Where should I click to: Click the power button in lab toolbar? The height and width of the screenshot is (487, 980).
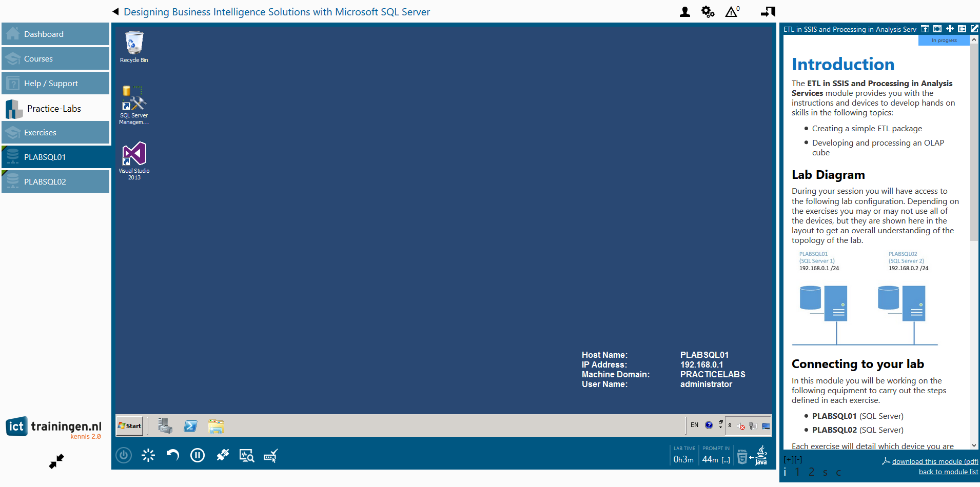click(x=124, y=455)
